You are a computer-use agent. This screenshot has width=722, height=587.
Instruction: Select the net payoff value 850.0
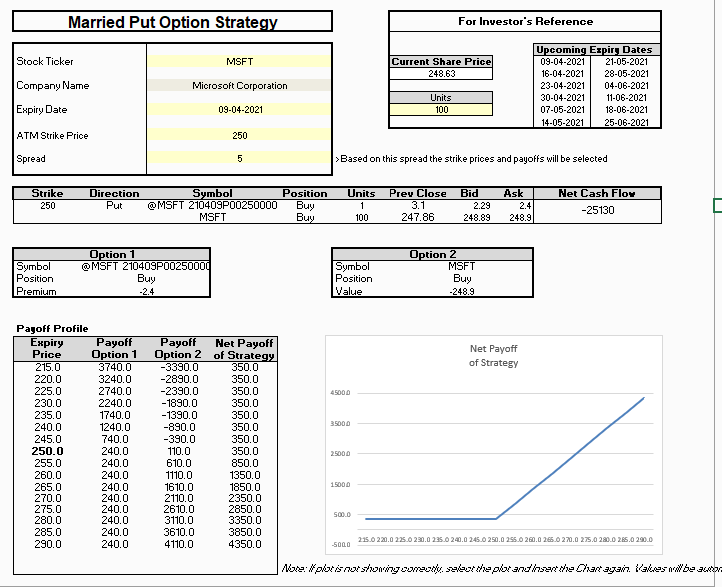(x=245, y=463)
